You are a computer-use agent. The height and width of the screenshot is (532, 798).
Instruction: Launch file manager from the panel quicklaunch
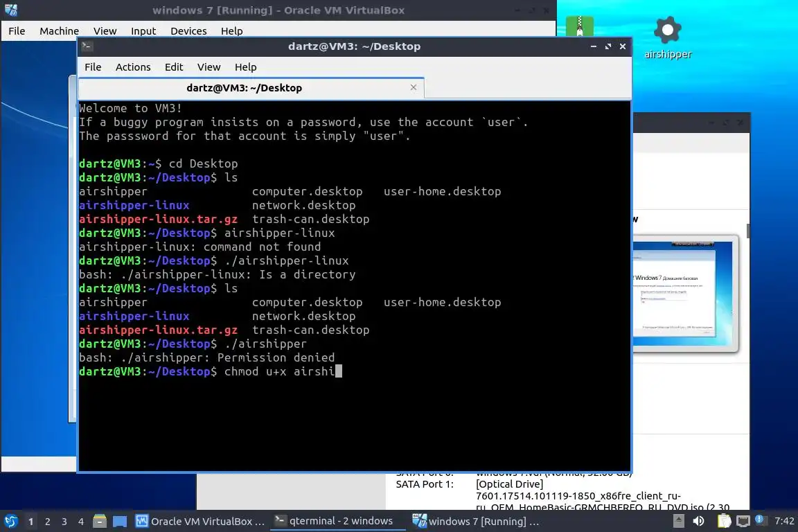100,522
